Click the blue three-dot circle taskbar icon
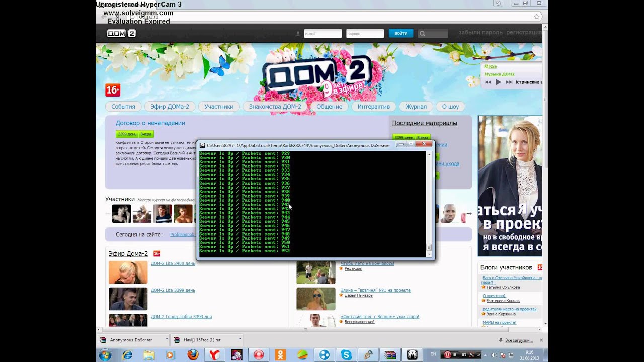Viewport: 644px width, 362px height. pyautogui.click(x=325, y=355)
